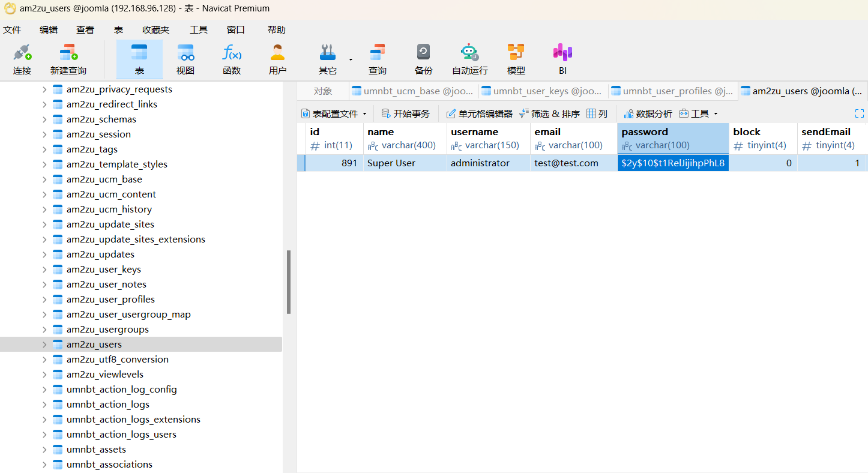Select am2zu_tags table
The height and width of the screenshot is (473, 868).
tap(92, 149)
